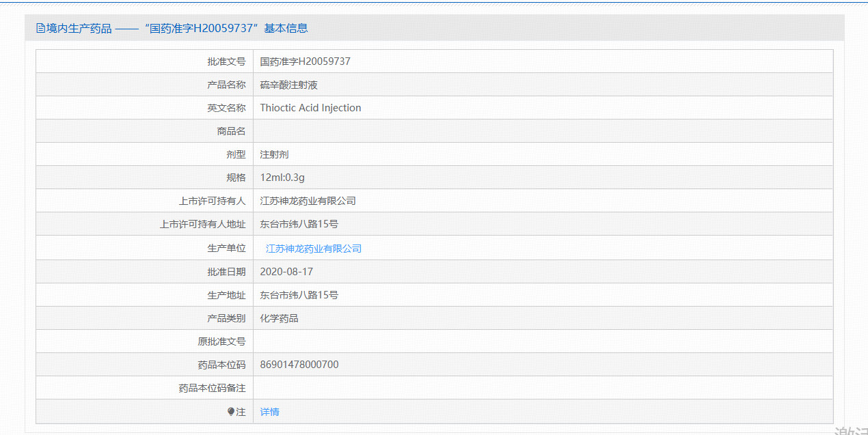This screenshot has height=435, width=868.
Task: Click the 商品名 row label
Action: tap(231, 131)
